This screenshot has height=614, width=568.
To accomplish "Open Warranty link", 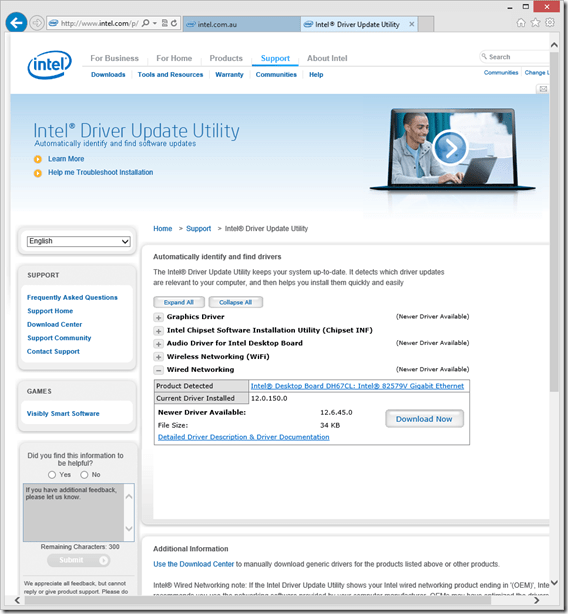I will point(229,74).
